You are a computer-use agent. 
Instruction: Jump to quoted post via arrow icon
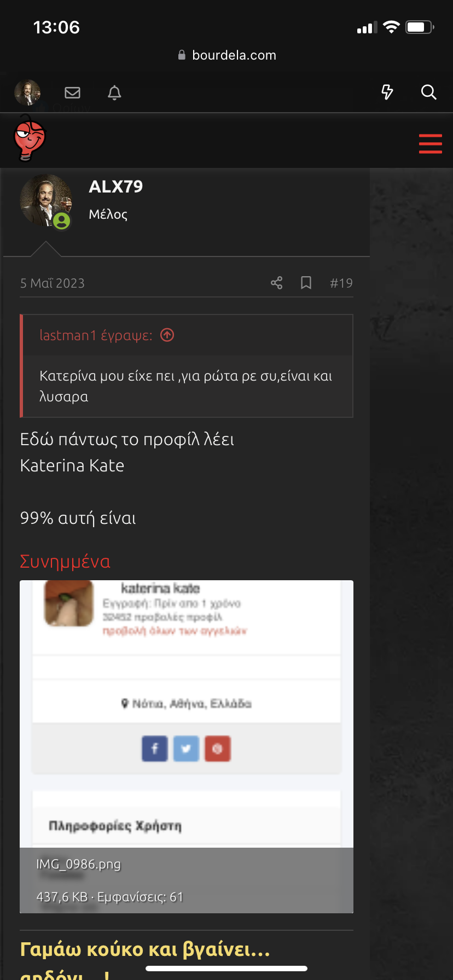tap(167, 335)
